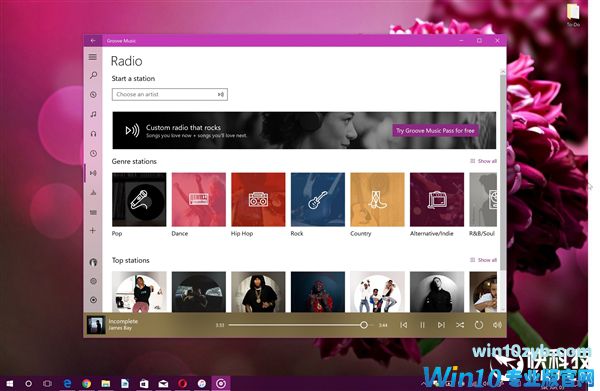Click the seek slider handle

(x=364, y=325)
